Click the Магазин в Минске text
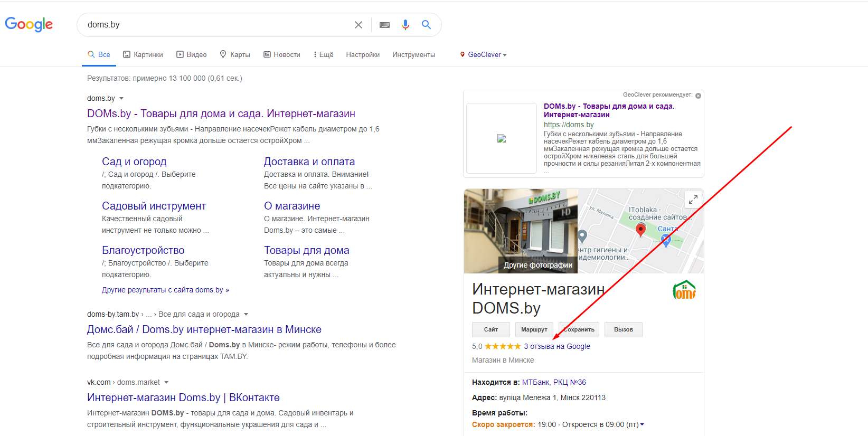Screen dimensions: 868x436 coord(503,360)
